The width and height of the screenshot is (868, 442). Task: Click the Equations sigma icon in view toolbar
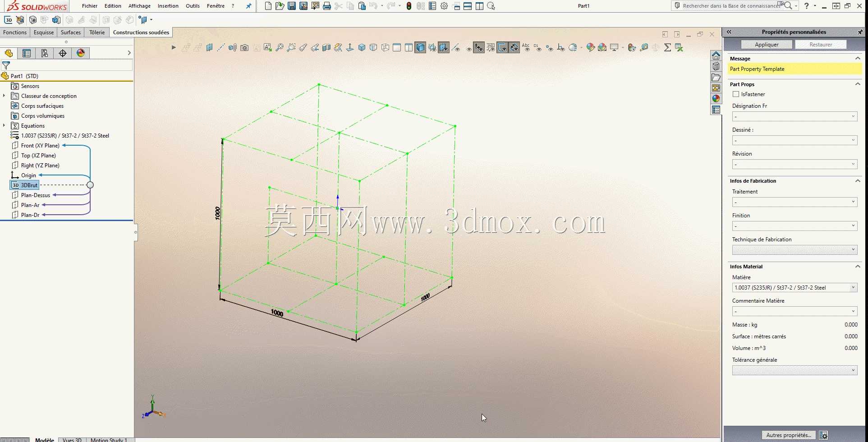[667, 47]
